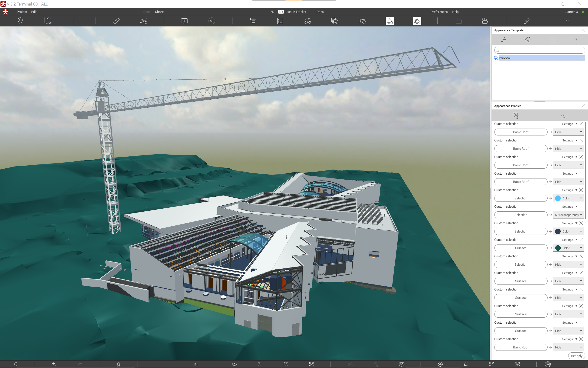
Task: Select the Preview template row
Action: point(539,58)
